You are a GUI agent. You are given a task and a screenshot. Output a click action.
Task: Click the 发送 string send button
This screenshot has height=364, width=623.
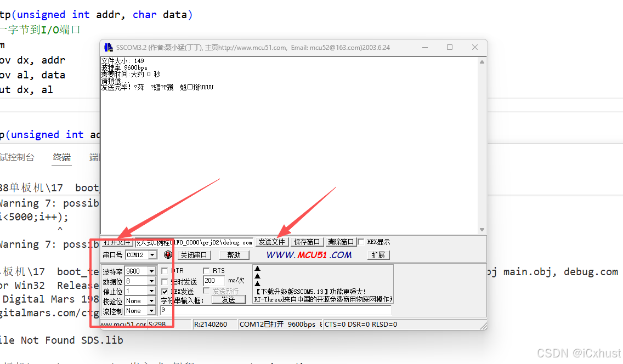[x=229, y=300]
